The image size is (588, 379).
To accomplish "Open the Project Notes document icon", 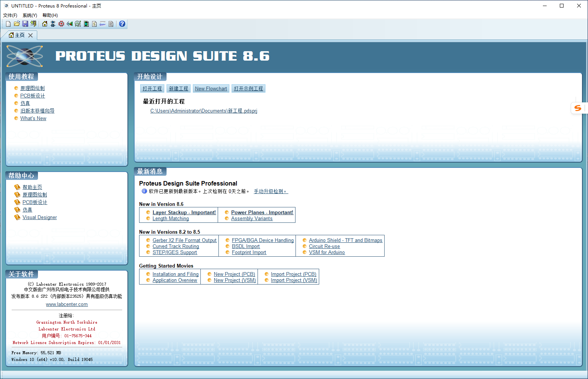I will (111, 24).
